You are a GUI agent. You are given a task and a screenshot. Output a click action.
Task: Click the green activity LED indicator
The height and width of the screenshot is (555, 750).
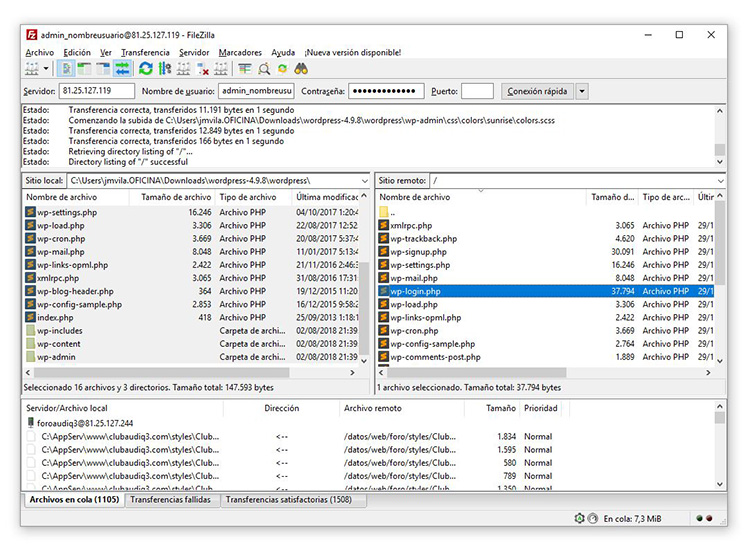[699, 518]
